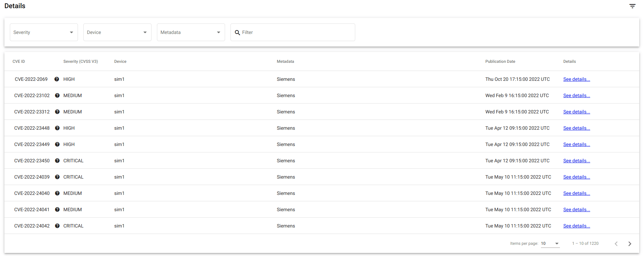This screenshot has width=644, height=256.
Task: Go to previous page of results
Action: [616, 244]
